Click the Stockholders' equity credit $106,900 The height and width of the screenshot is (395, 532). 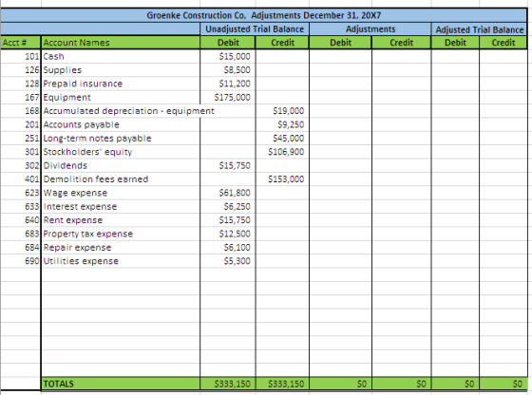[x=282, y=152]
